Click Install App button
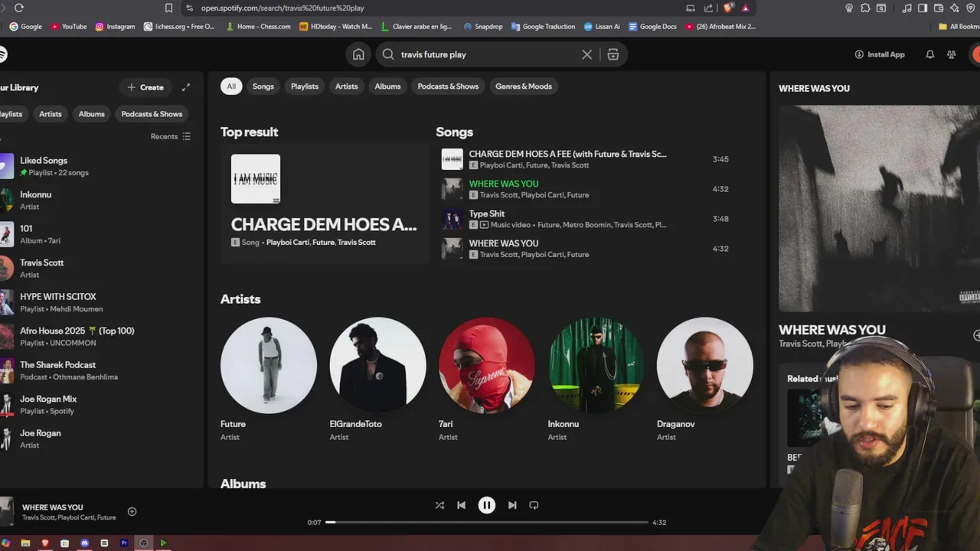The height and width of the screenshot is (551, 980). pyautogui.click(x=880, y=54)
